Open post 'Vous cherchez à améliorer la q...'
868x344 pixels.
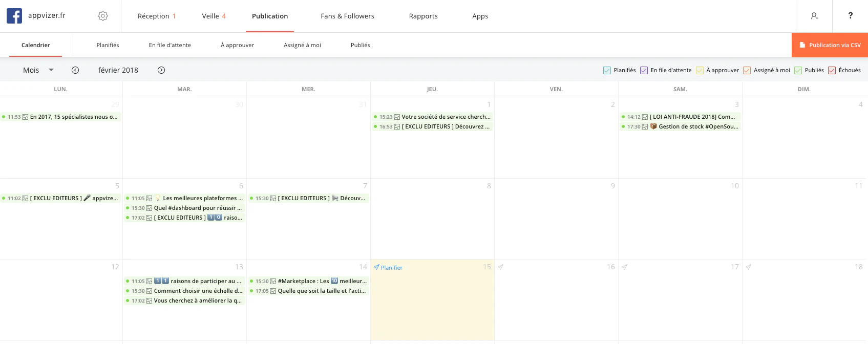[185, 301]
